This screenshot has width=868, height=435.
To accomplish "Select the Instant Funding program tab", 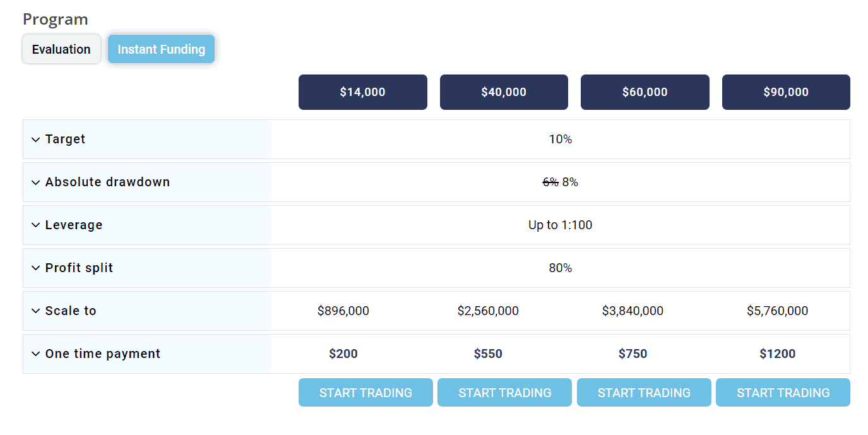I will [x=161, y=49].
